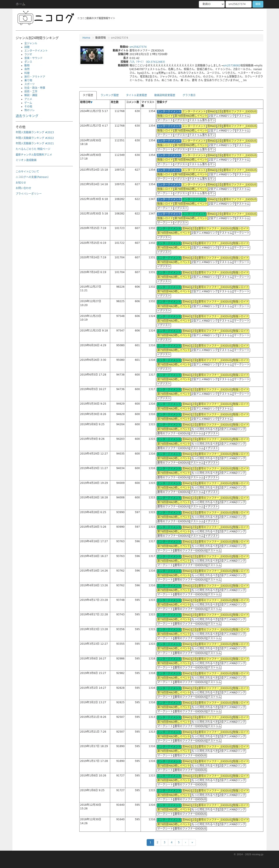Image resolution: width=279 pixels, height=868 pixels.
Task: Select ラジオ genre ranking
Action: coord(28,54)
